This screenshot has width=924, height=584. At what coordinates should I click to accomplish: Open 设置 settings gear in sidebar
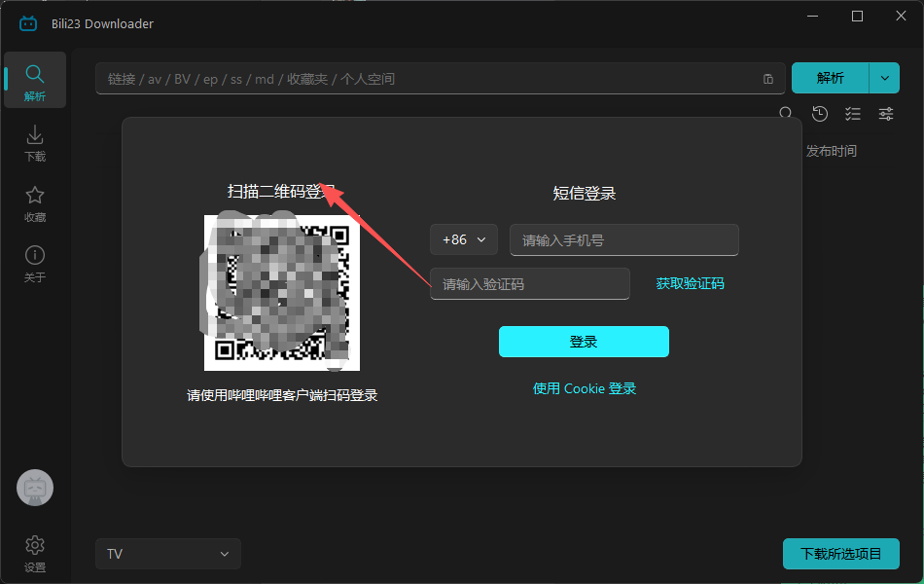pos(35,554)
